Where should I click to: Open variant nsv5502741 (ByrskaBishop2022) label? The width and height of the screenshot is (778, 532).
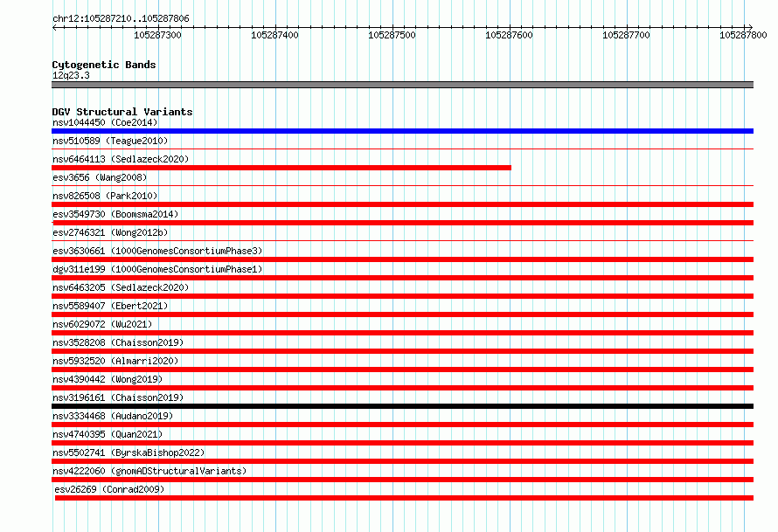coord(129,453)
